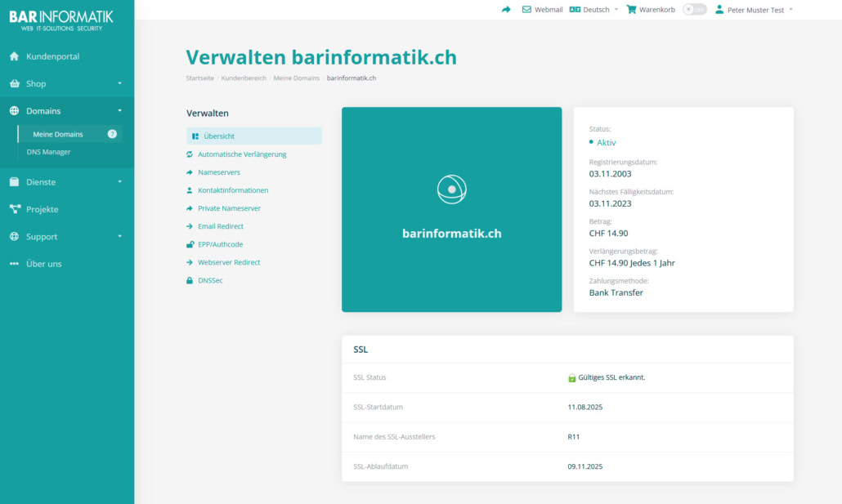Click the Projekte sidebar icon
This screenshot has height=504, width=842.
click(14, 209)
